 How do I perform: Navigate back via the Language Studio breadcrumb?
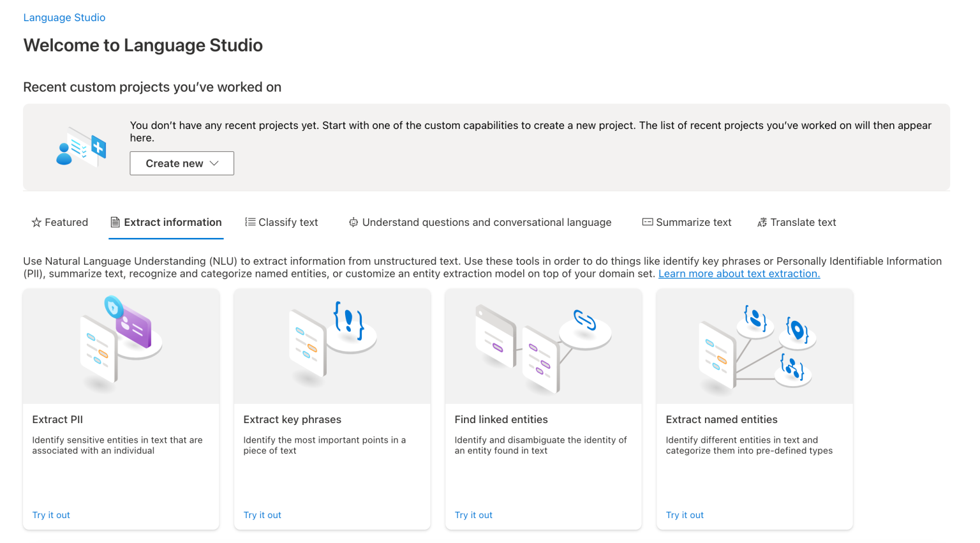click(x=64, y=17)
